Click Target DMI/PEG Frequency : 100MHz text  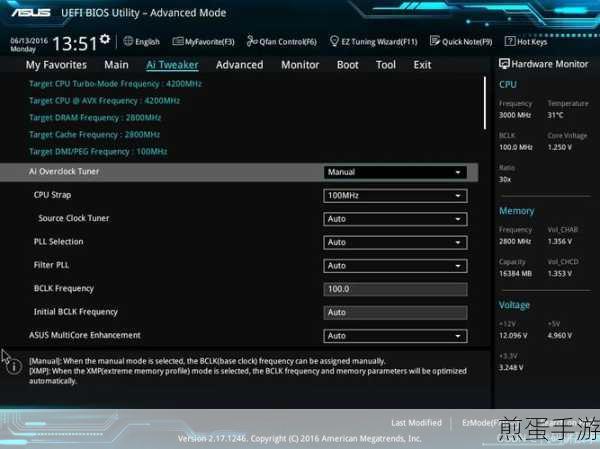coord(98,152)
